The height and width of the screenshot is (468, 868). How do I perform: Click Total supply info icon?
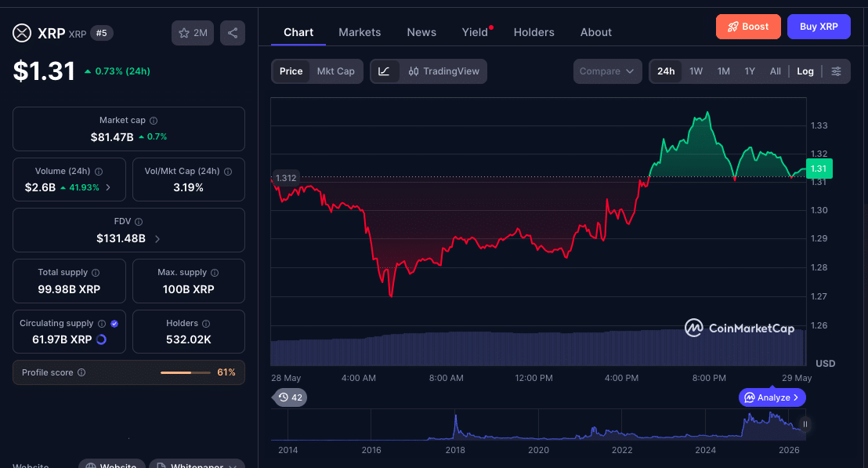pos(96,273)
